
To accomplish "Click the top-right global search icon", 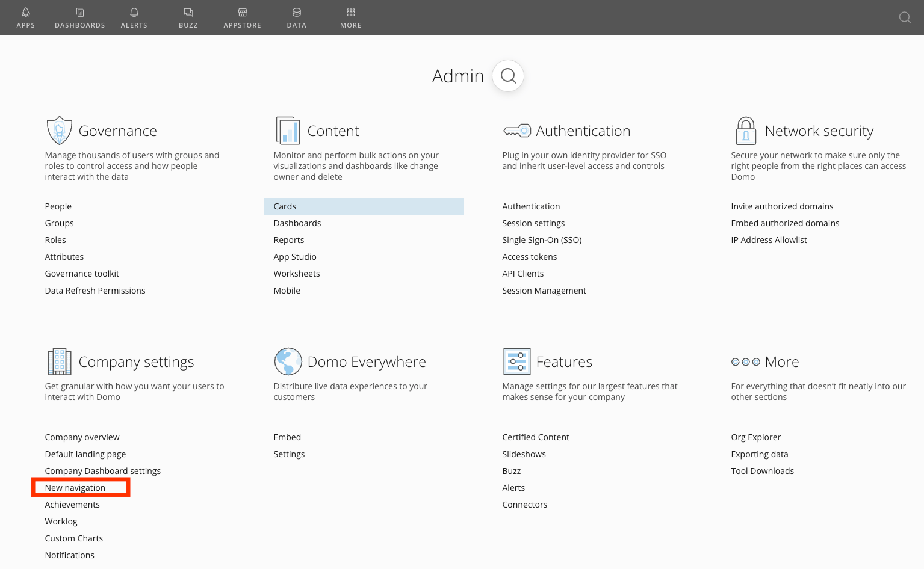I will [x=905, y=17].
